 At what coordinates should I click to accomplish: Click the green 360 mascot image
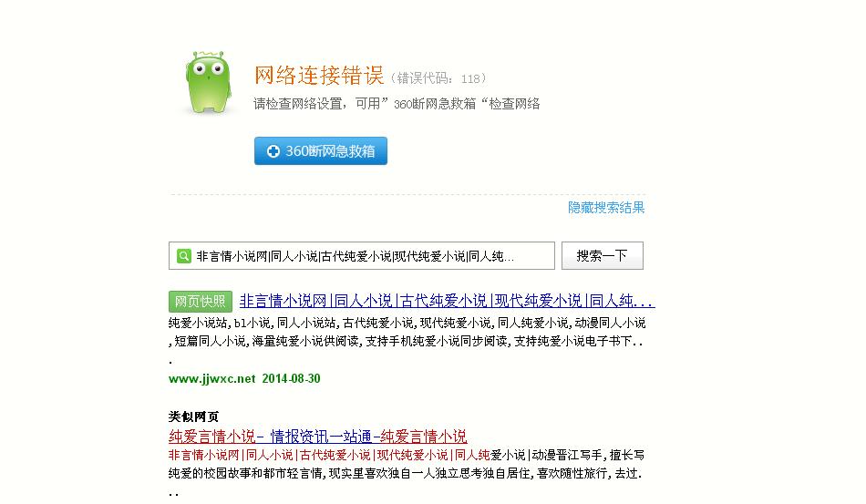(x=207, y=82)
